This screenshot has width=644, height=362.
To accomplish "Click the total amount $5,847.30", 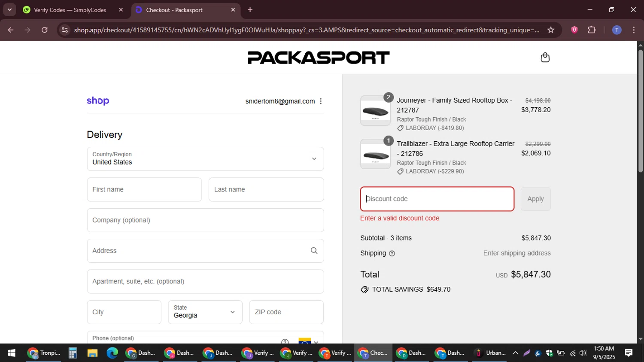I will 531,274.
